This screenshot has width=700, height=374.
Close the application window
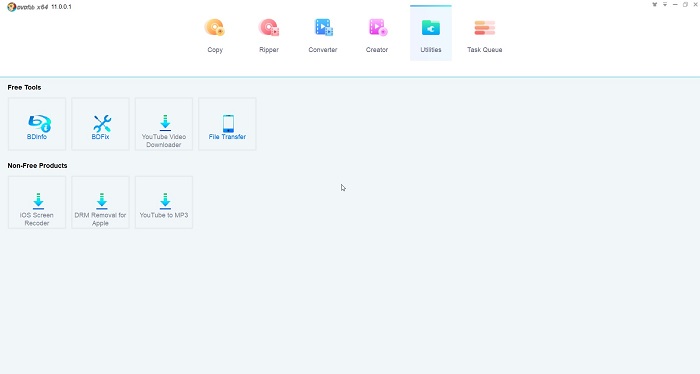695,4
